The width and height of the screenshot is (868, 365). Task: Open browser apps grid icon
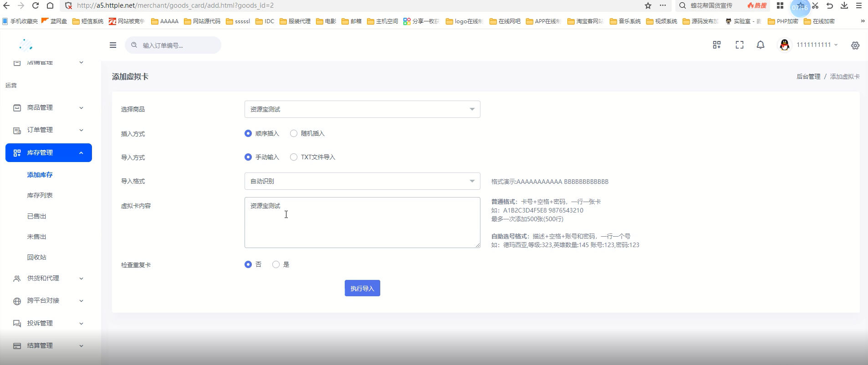780,5
